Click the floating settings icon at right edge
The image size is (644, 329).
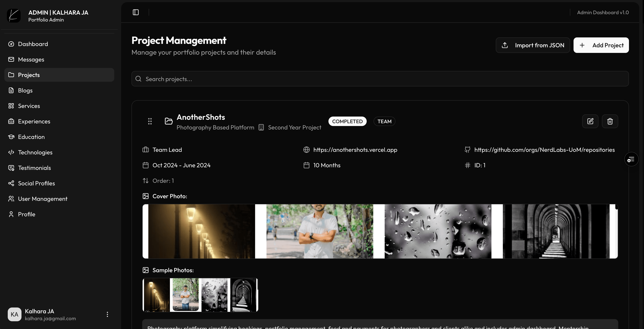tap(631, 159)
